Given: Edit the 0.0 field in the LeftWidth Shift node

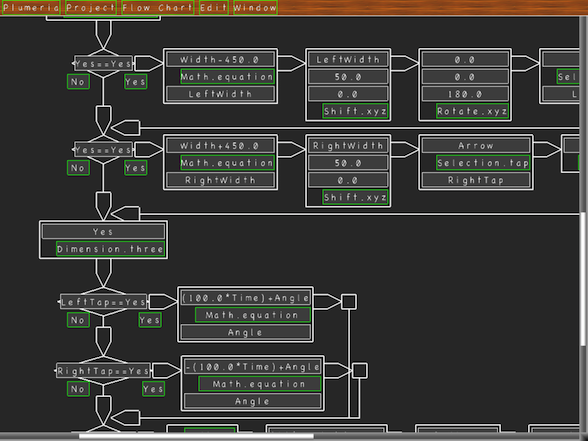Looking at the screenshot, I should pos(348,94).
